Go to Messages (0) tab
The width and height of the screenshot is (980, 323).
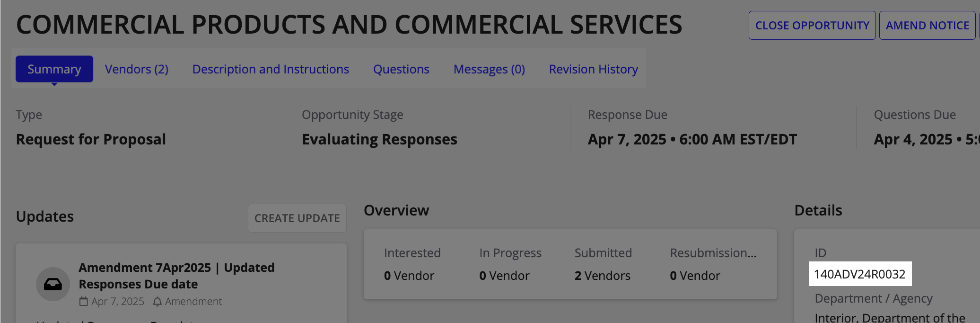[x=489, y=69]
